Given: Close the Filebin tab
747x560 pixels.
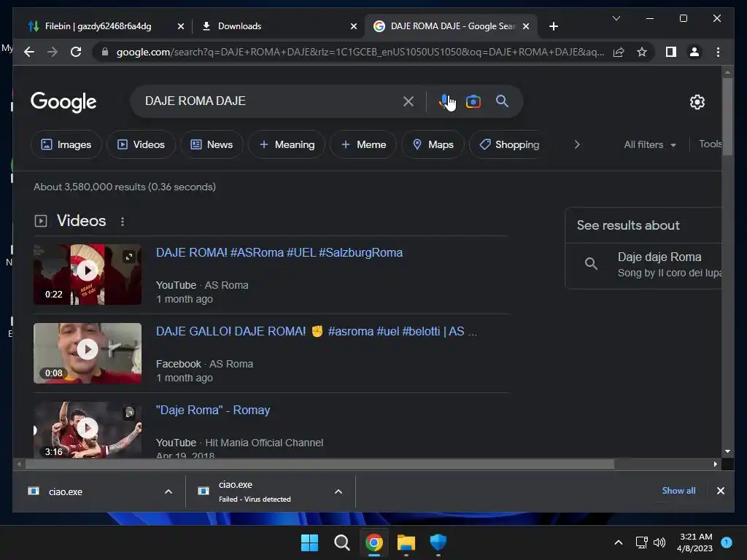Looking at the screenshot, I should (181, 26).
